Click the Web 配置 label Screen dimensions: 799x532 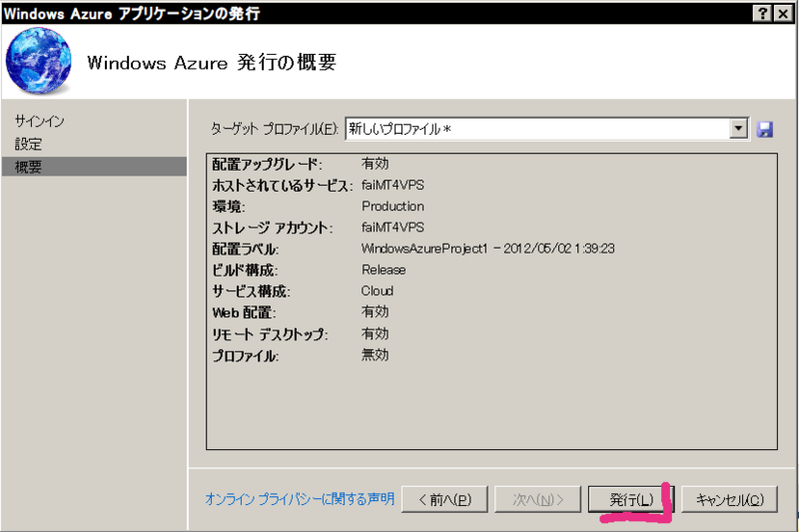point(244,312)
